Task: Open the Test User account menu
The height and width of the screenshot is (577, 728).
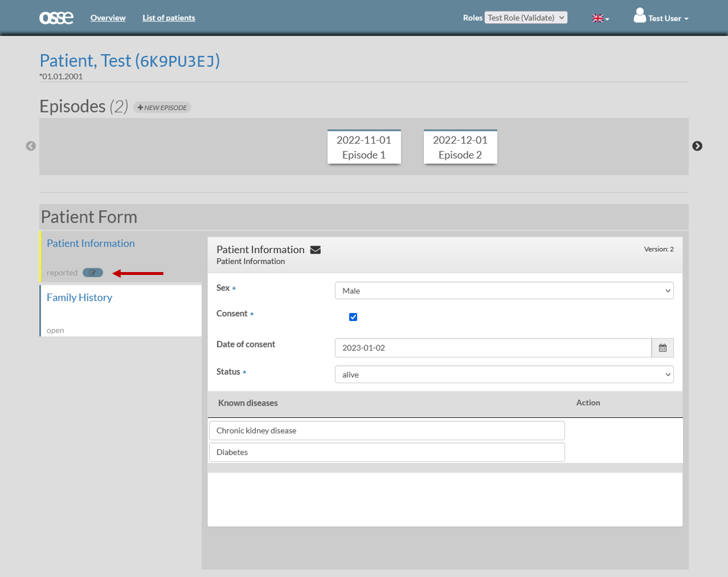Action: coord(668,18)
